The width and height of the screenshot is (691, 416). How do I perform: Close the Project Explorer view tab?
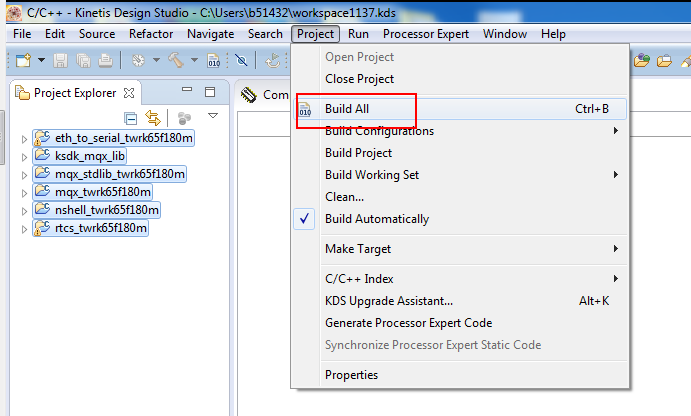coord(129,93)
